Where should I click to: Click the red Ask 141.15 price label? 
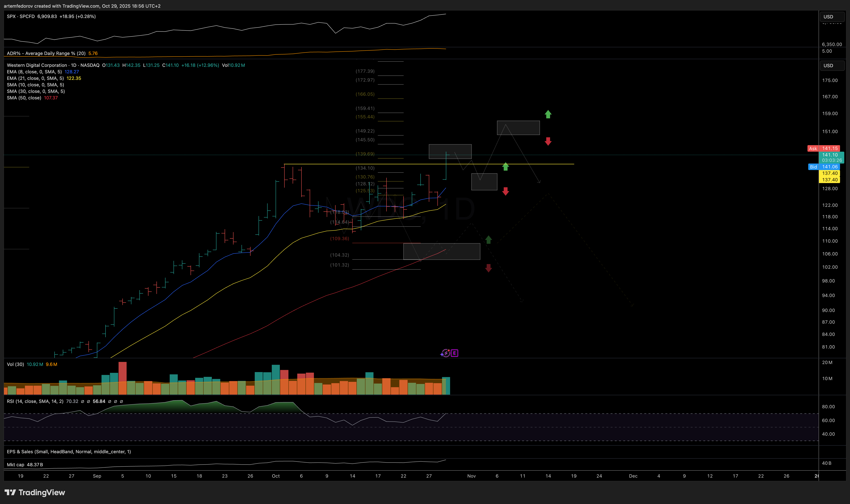click(x=824, y=148)
